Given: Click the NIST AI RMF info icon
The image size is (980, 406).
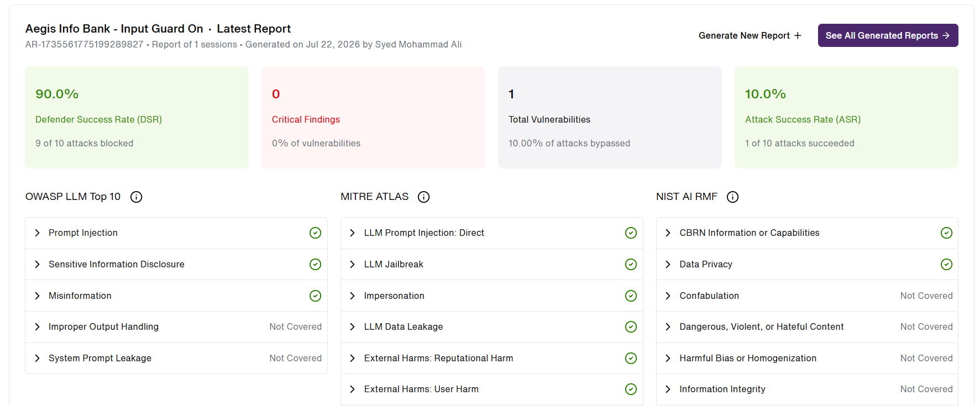Looking at the screenshot, I should 732,197.
